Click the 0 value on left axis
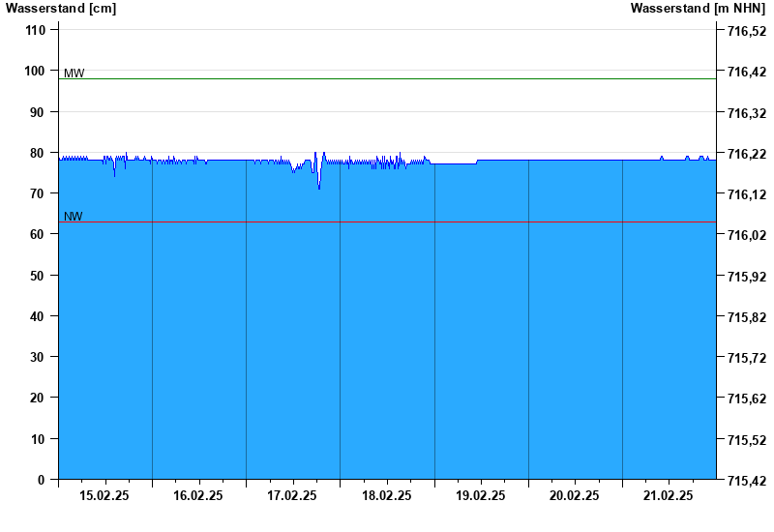Viewport: 774px width, 532px height. 41,479
